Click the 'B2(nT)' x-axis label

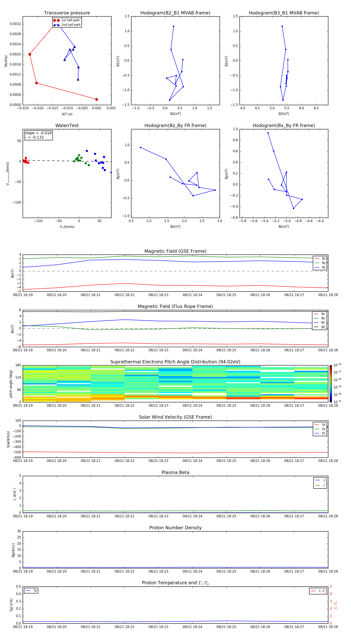(x=175, y=114)
